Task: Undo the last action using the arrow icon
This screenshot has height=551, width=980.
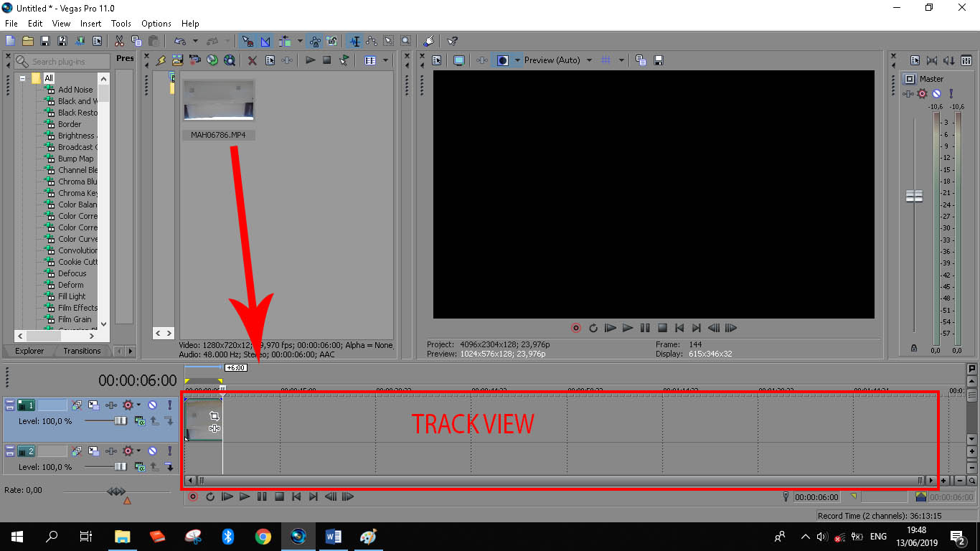Action: click(x=180, y=41)
